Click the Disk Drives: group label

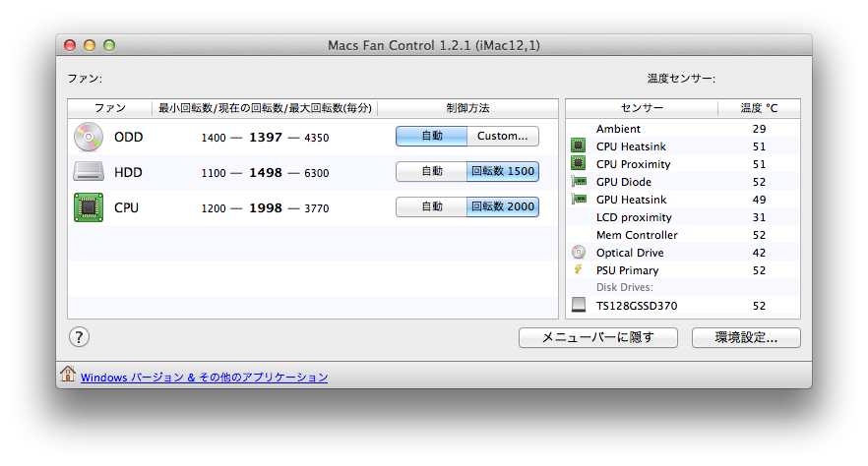[x=624, y=287]
